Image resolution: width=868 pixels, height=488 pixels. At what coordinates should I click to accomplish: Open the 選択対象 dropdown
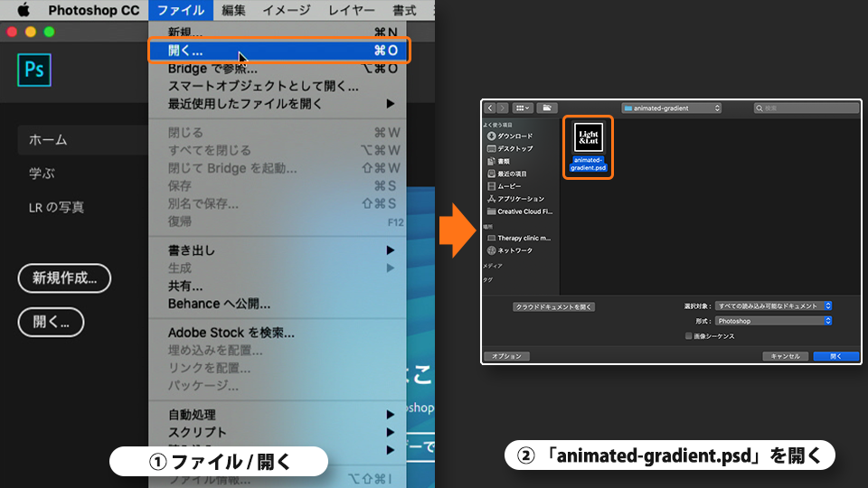773,306
